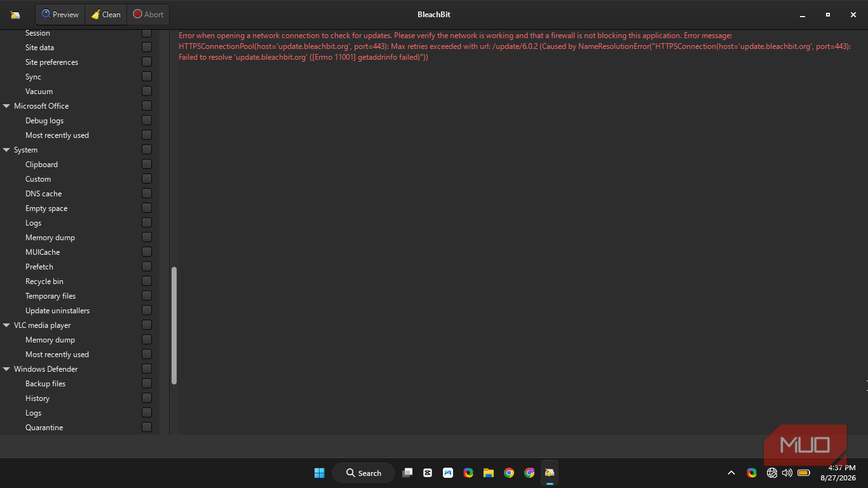This screenshot has width=868, height=488.
Task: Enable the Site data checkbox
Action: tap(147, 48)
